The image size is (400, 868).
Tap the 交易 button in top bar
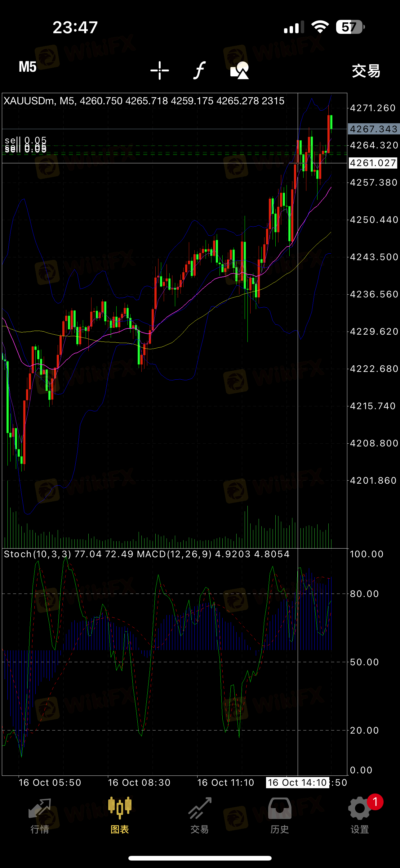[366, 71]
